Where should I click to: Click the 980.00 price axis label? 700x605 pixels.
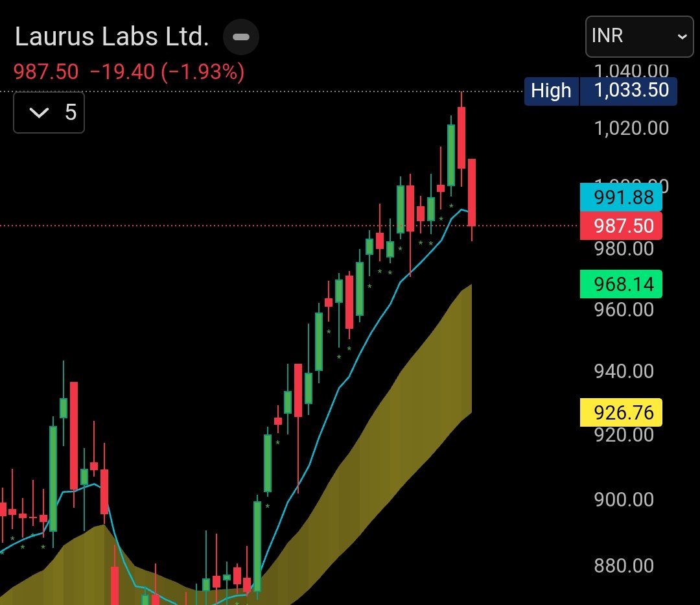click(x=624, y=249)
